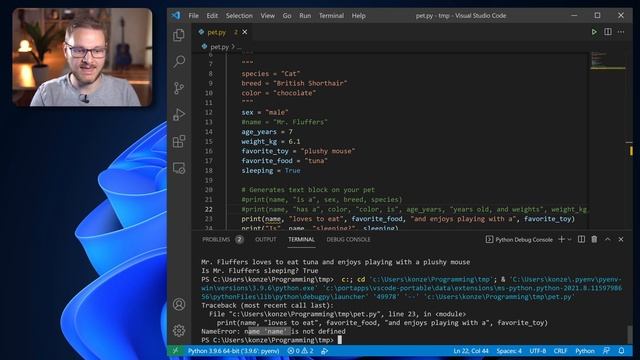This screenshot has height=360, width=640.
Task: Maximize the panel with chevron up
Action: point(607,239)
